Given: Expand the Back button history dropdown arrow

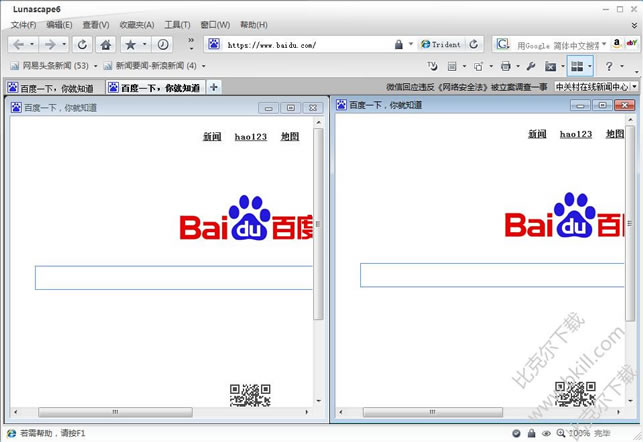Looking at the screenshot, I should coord(32,44).
